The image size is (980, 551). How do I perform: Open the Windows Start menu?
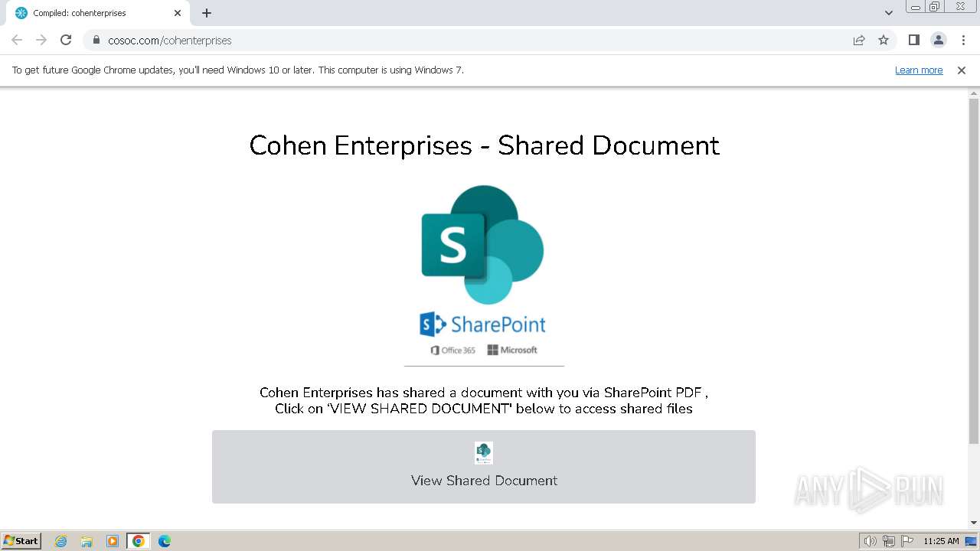[21, 540]
